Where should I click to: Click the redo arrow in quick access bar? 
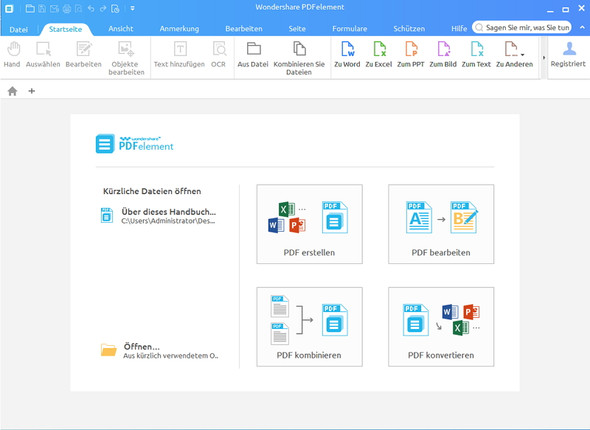click(x=103, y=9)
